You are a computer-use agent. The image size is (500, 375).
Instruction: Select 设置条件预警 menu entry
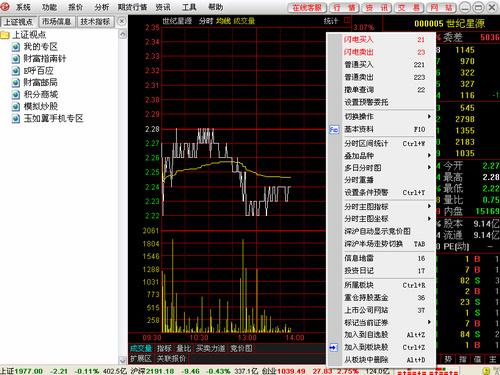tap(385, 193)
